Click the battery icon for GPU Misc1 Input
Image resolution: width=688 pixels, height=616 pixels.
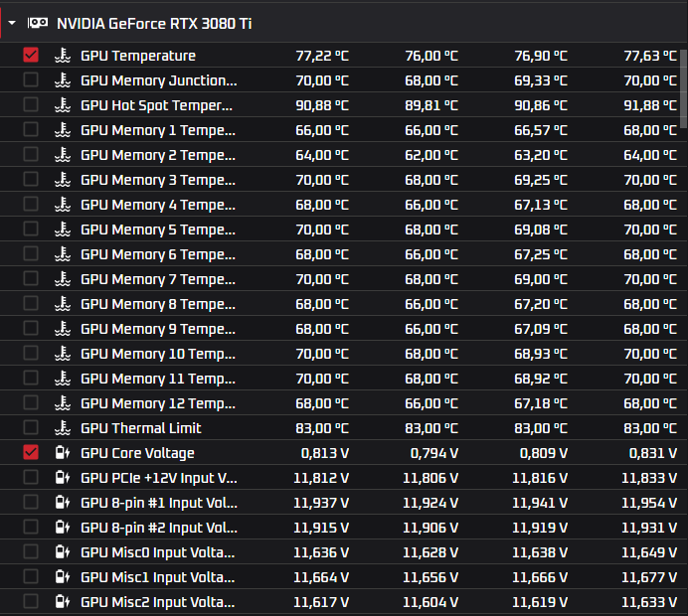click(63, 577)
